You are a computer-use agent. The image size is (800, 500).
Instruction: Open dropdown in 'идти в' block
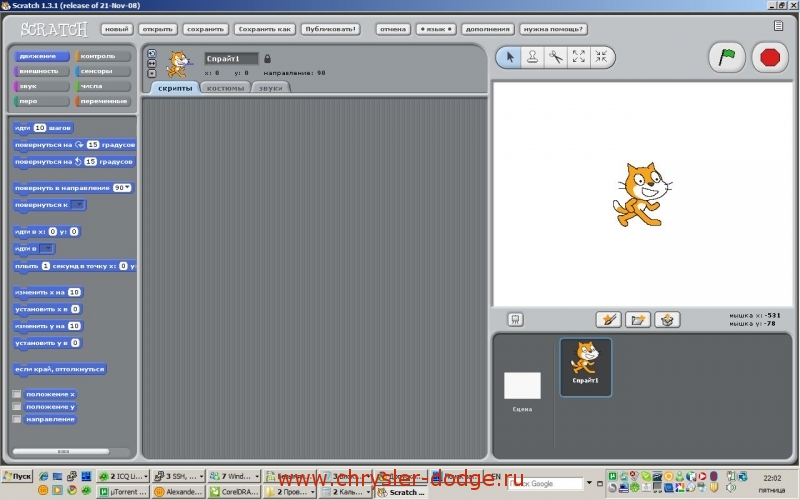coord(46,248)
